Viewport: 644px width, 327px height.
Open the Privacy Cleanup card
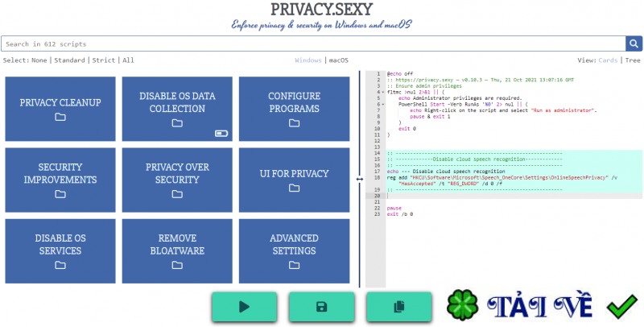click(60, 109)
